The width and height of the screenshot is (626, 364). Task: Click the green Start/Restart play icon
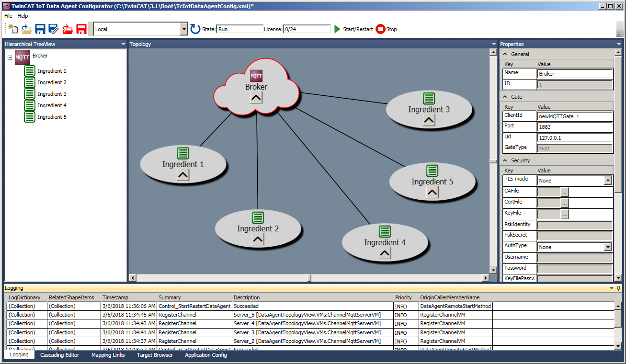coord(338,29)
